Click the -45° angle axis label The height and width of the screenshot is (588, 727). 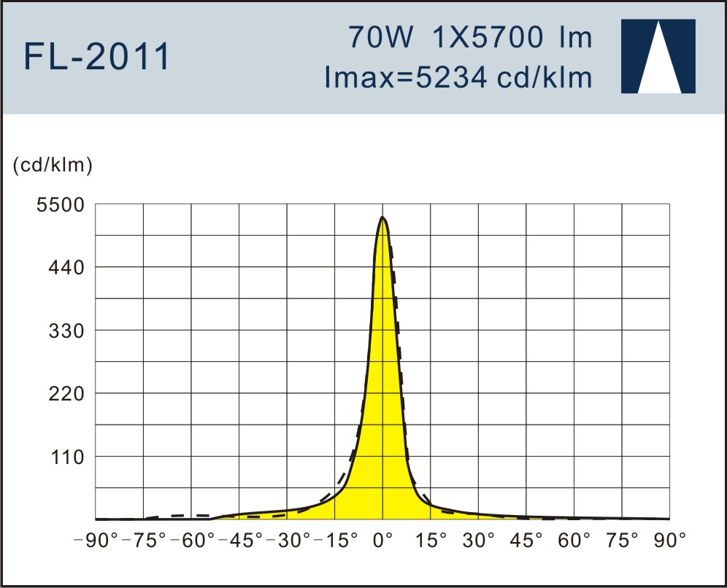pyautogui.click(x=241, y=541)
